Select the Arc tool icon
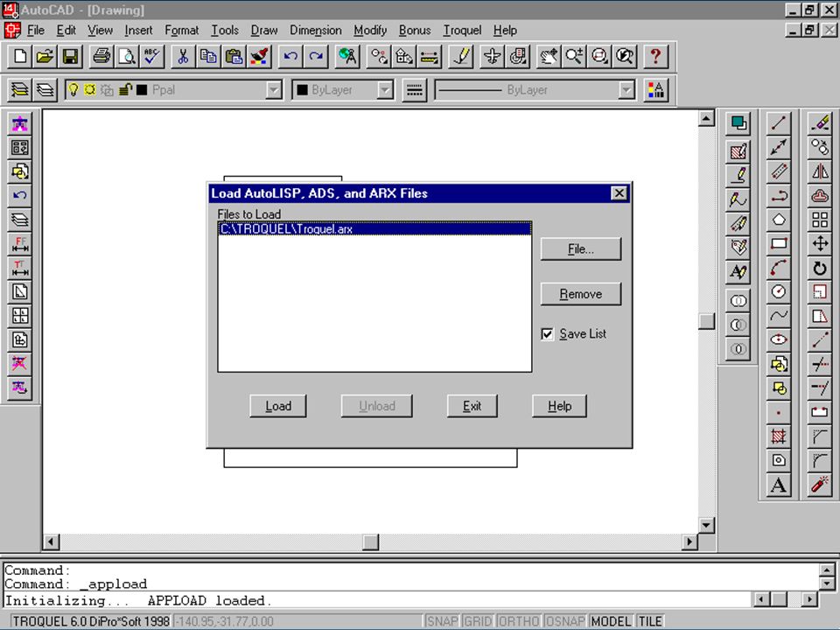The image size is (840, 630). [779, 268]
